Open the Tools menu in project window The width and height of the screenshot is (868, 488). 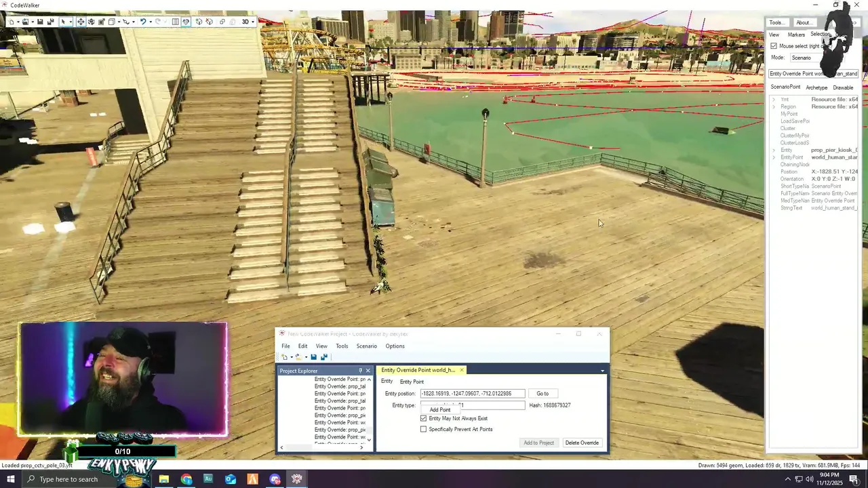point(342,346)
